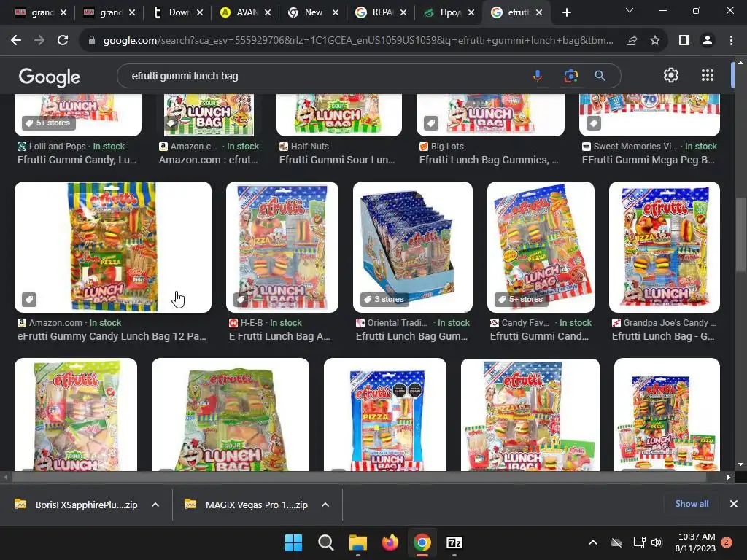The image size is (747, 560).
Task: Click the vertical page scrollbar
Action: tap(740, 233)
